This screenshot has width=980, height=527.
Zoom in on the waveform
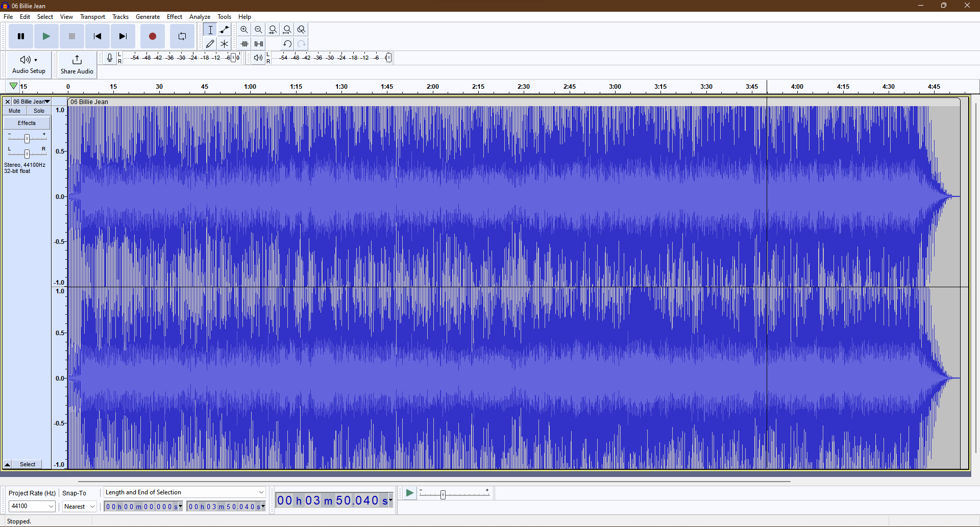coord(244,30)
